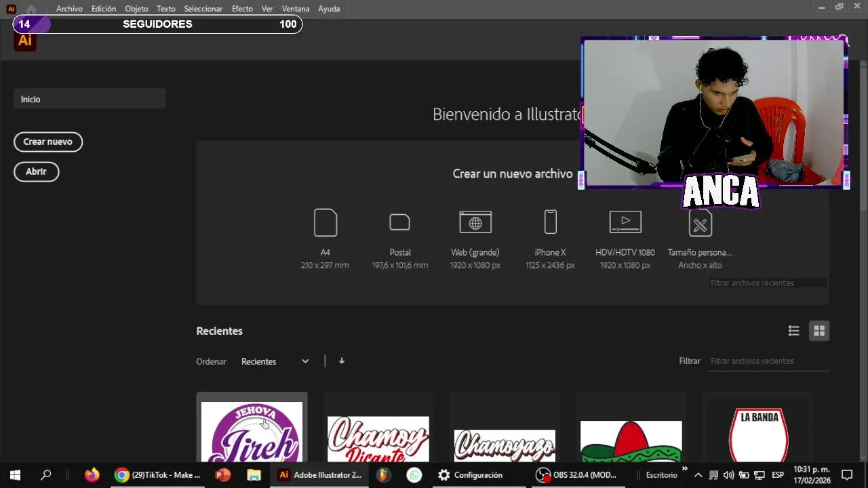
Task: Open FL Studio from the taskbar
Action: pos(384,475)
